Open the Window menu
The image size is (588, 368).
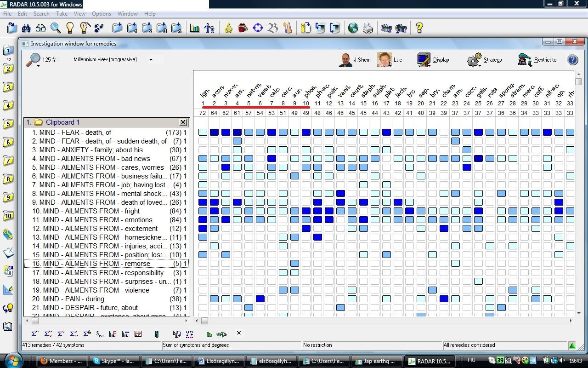coord(127,14)
